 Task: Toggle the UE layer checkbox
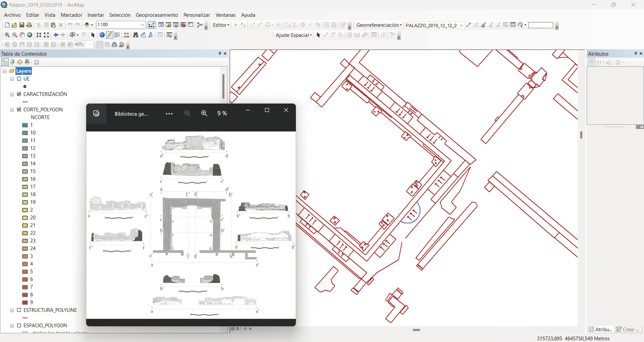click(x=19, y=79)
